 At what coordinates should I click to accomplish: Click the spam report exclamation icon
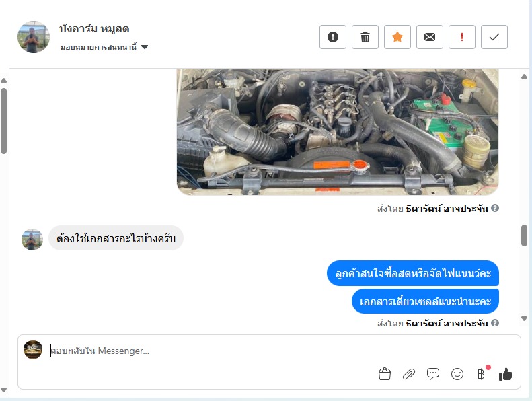coord(332,37)
